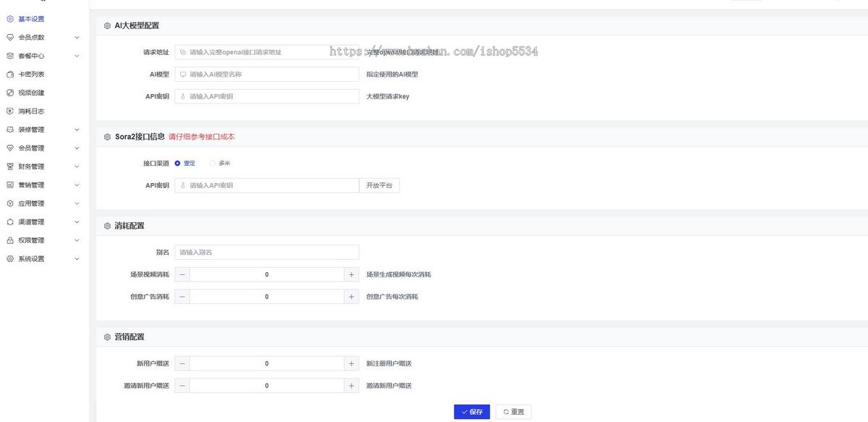The image size is (868, 422).
Task: Expand the 权限管理 submenu chevron
Action: (77, 240)
